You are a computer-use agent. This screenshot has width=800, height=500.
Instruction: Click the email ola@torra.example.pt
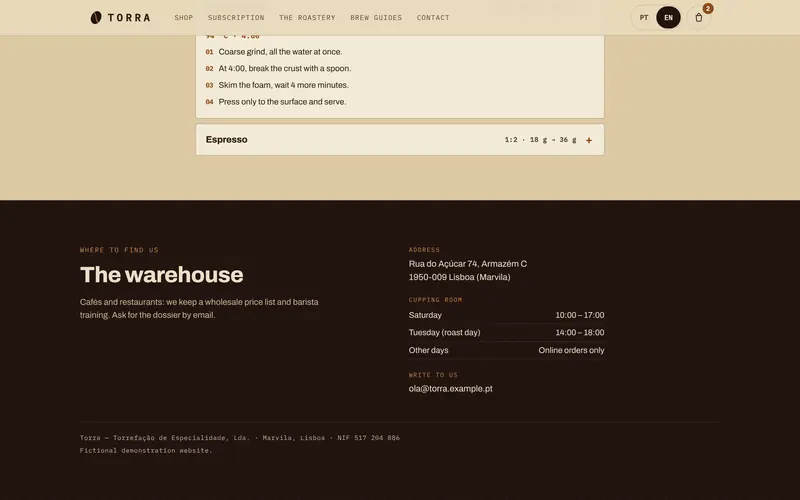point(451,388)
